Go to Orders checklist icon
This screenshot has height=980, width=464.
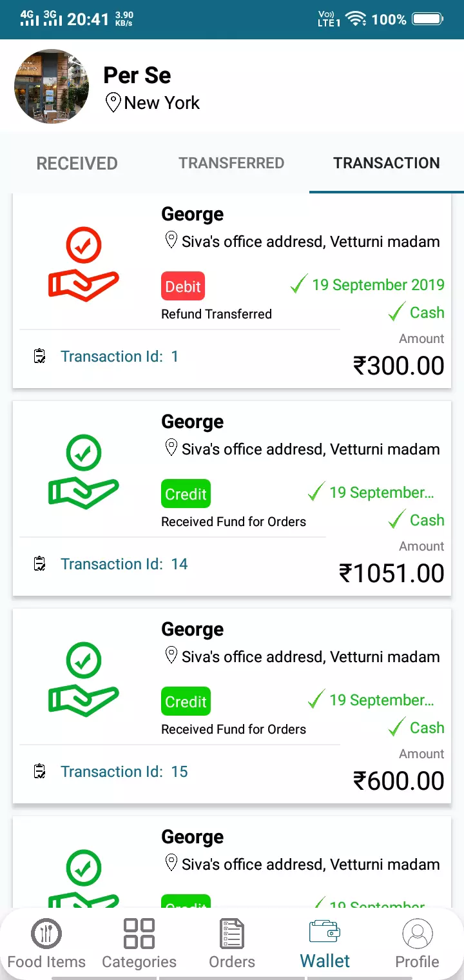click(x=232, y=934)
